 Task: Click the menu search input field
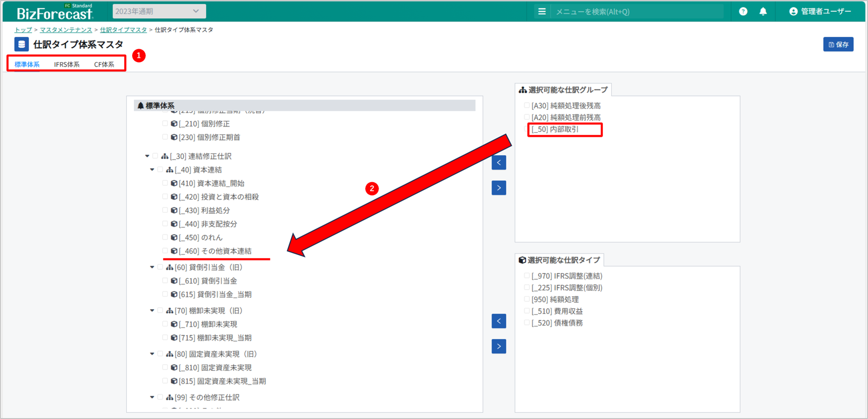(637, 12)
